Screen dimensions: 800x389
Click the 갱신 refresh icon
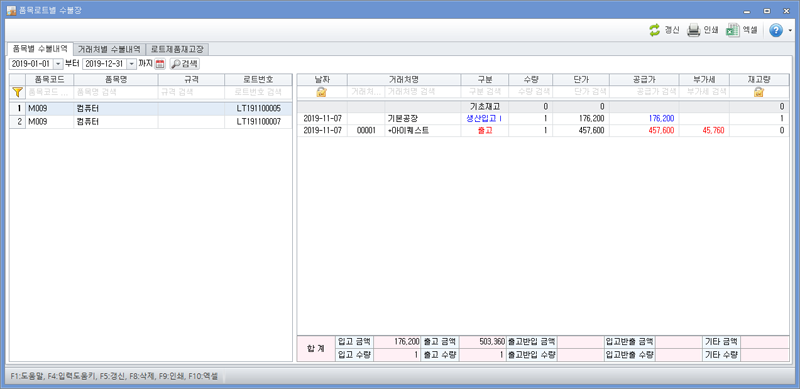[655, 30]
